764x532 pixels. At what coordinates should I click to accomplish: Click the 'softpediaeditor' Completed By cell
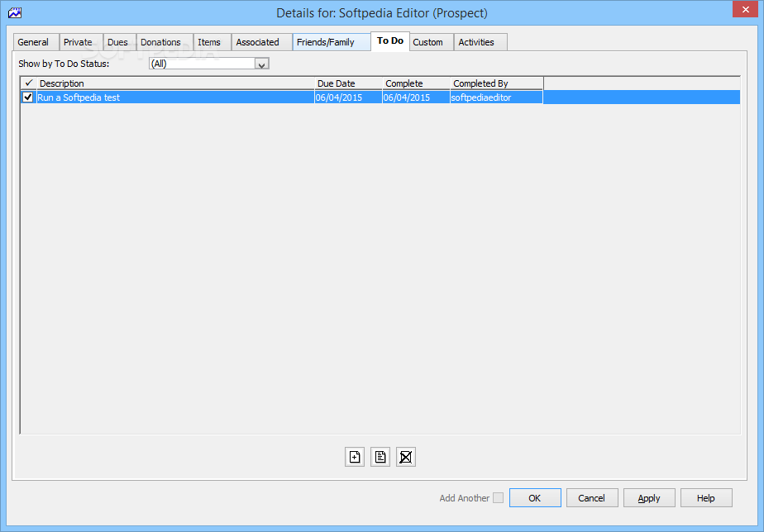[496, 97]
